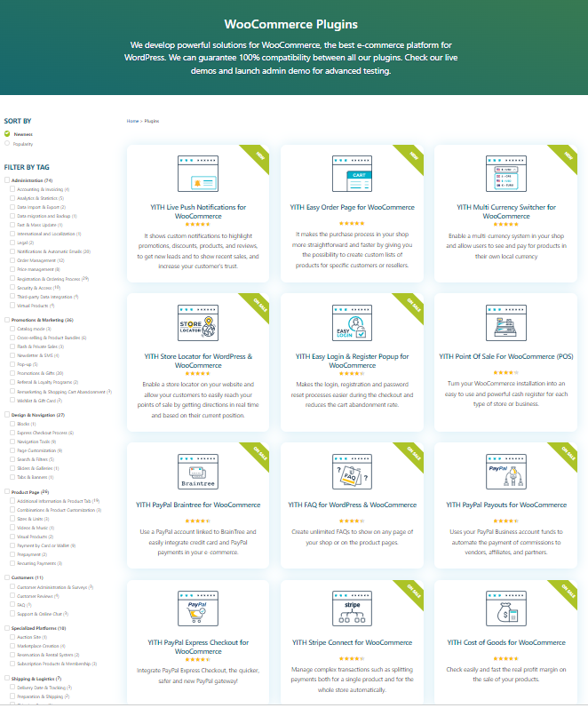Check the Auction Site filter

tap(12, 637)
